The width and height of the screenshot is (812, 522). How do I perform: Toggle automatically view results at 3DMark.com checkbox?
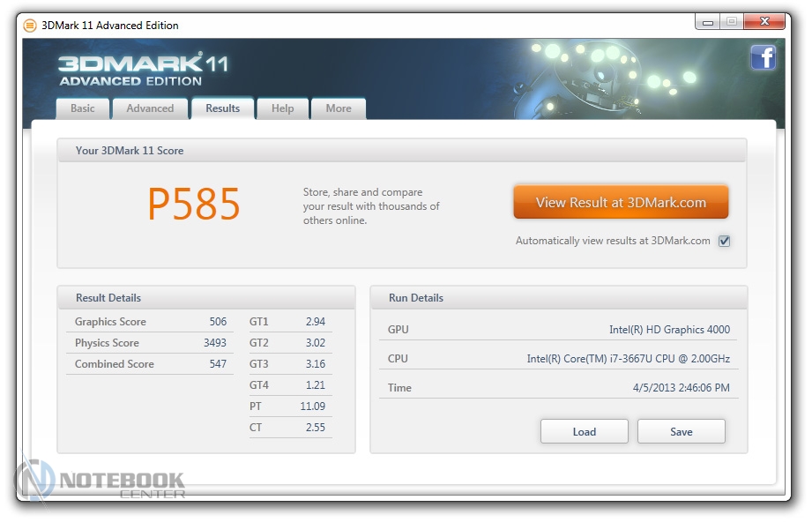coord(724,241)
